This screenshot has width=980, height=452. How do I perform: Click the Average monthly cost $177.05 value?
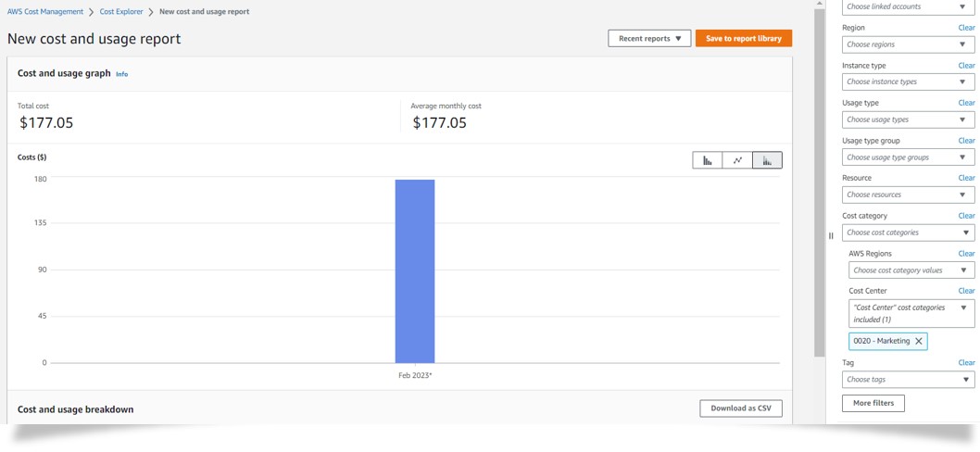[x=439, y=122]
